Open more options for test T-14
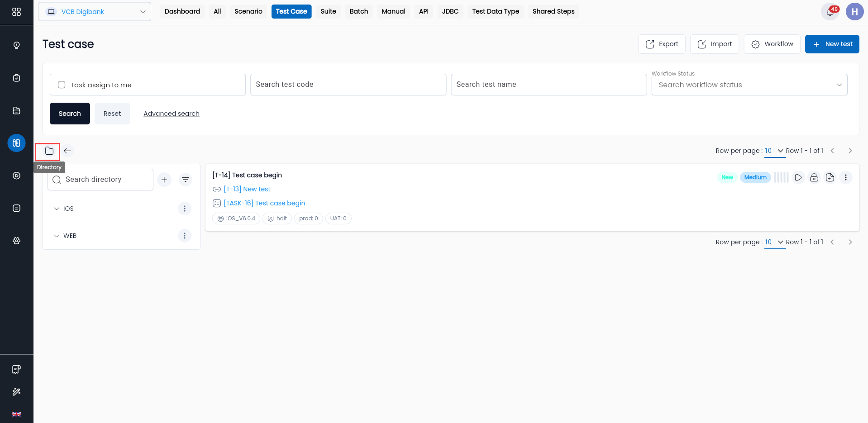The height and width of the screenshot is (423, 868). pyautogui.click(x=846, y=177)
